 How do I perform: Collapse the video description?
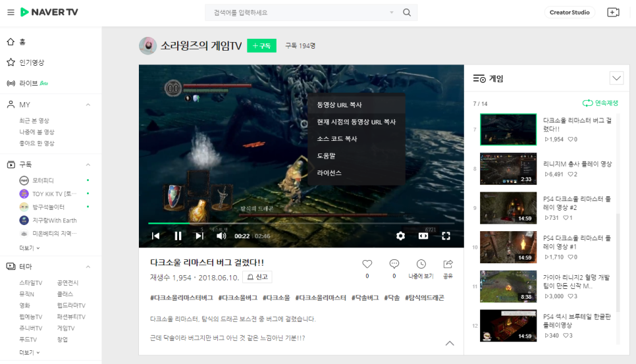(450, 344)
